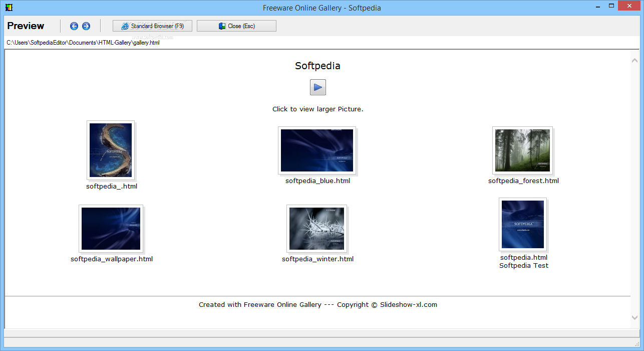Open the Softpedia Test blue thumbnail
This screenshot has width=644, height=351.
point(523,224)
